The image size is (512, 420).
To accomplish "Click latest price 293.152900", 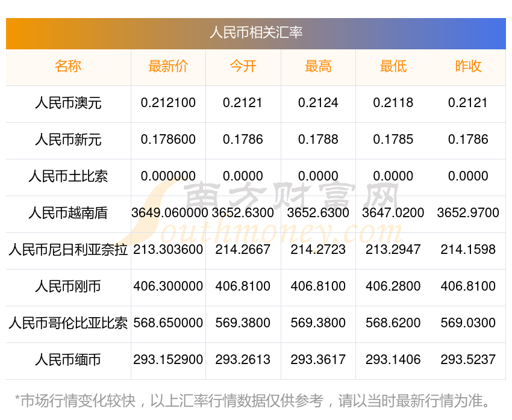I will click(x=168, y=360).
